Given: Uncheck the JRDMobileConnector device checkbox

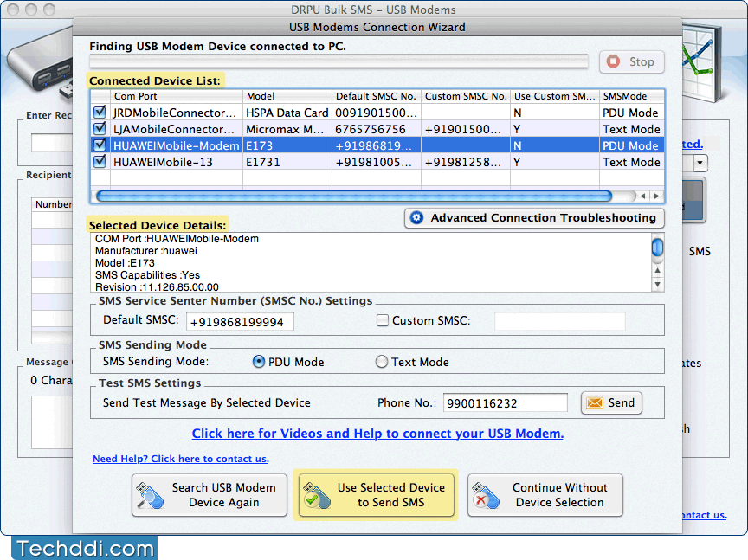Looking at the screenshot, I should pos(100,113).
